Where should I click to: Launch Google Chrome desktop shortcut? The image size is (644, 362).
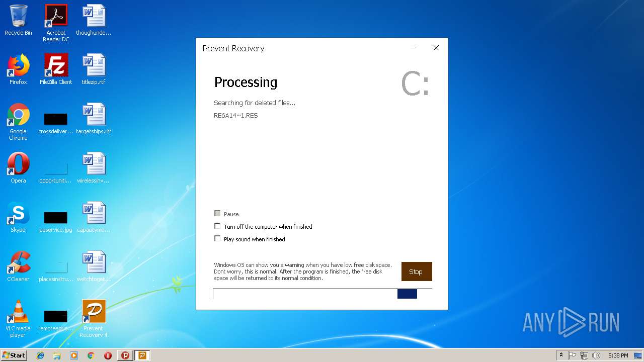tap(18, 122)
